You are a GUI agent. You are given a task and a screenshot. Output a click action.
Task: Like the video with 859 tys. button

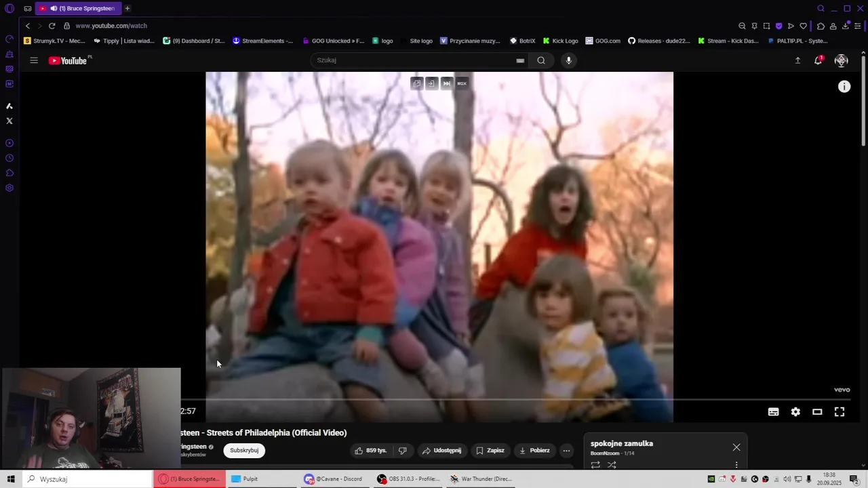coord(372,450)
